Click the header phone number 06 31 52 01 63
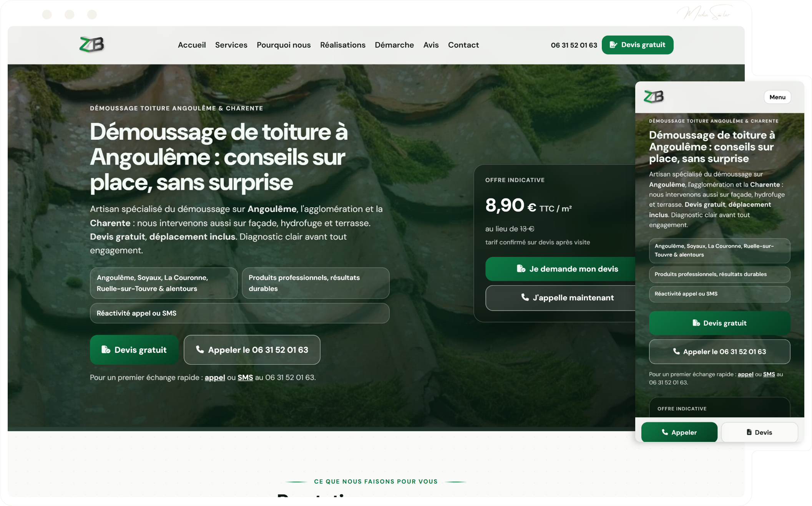 (574, 45)
